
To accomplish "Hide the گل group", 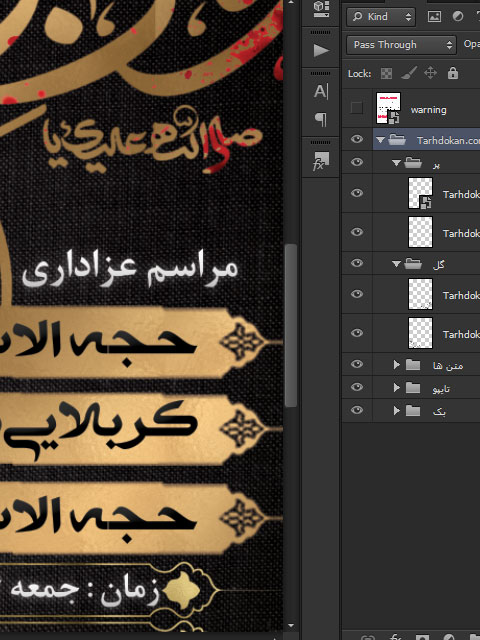I will click(x=356, y=263).
